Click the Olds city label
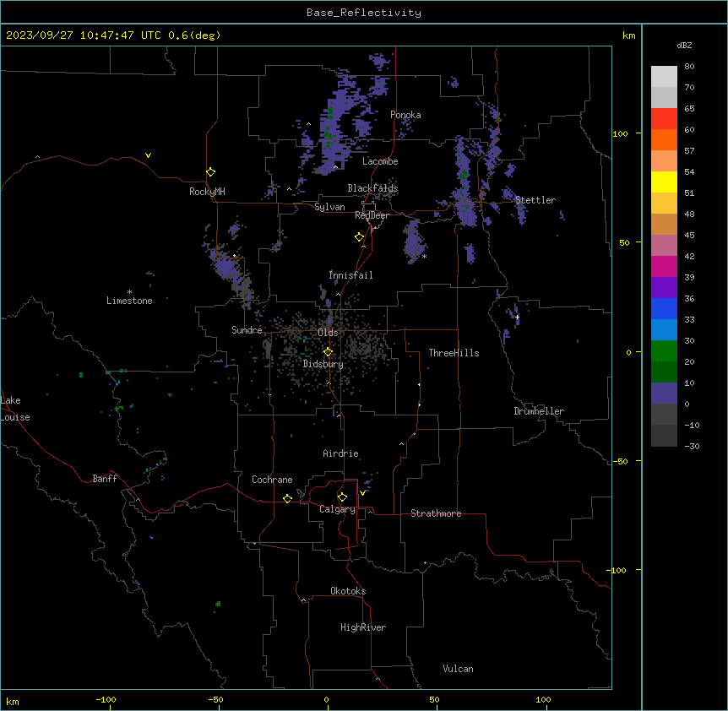This screenshot has height=711, width=728. coord(328,333)
